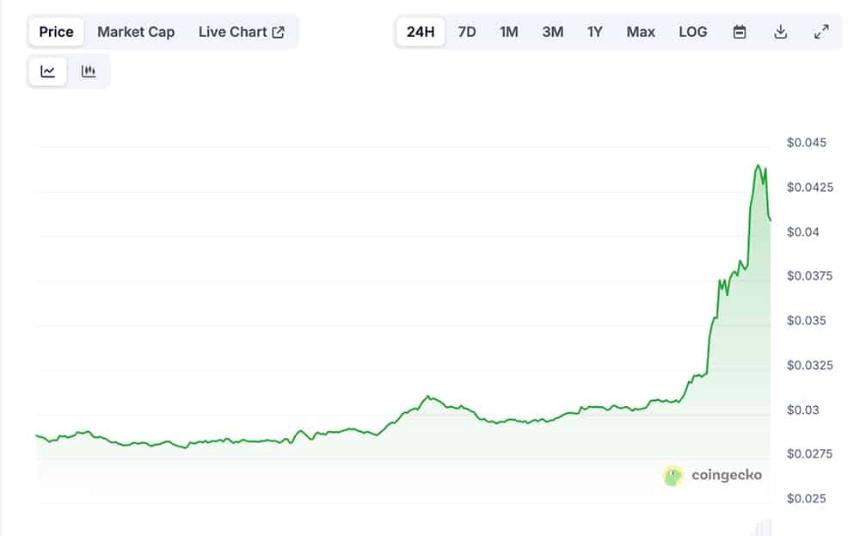Click the $0.025 y-axis label
The height and width of the screenshot is (536, 860).
click(x=806, y=499)
